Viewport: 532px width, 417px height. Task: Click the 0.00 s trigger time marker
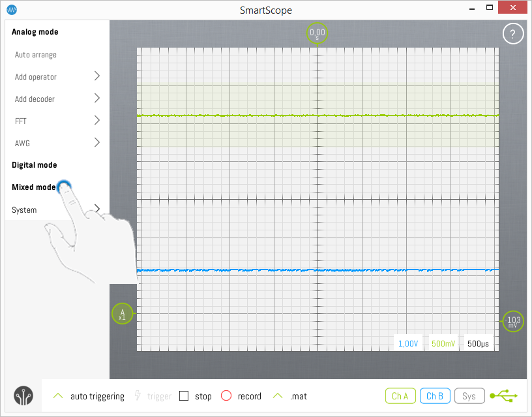[318, 33]
